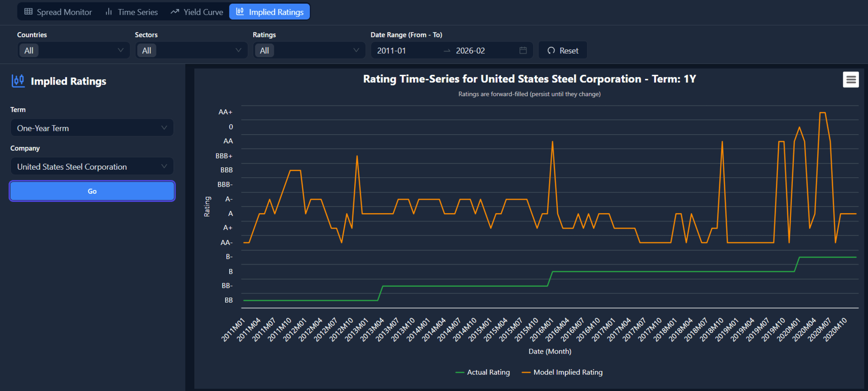Expand the One-Year Term selector
The width and height of the screenshot is (868, 391).
[92, 128]
